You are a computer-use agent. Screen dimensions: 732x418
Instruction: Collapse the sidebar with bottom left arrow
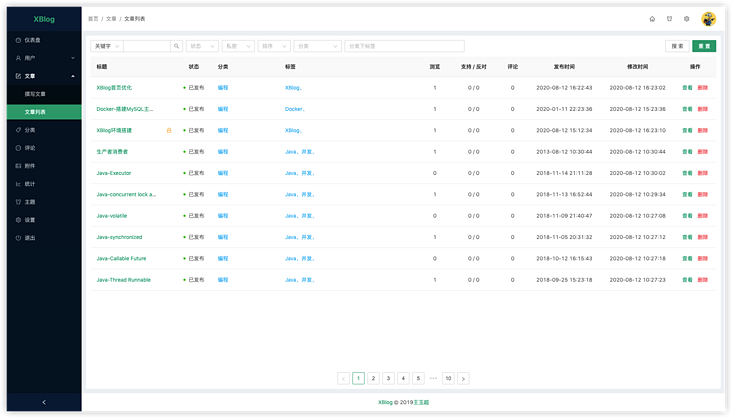[44, 402]
